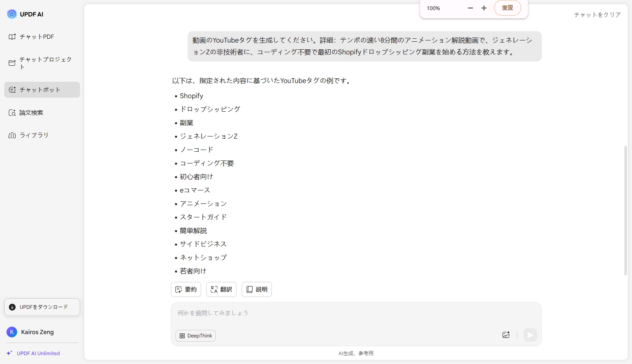
Task: Click the 100% zoom level value
Action: (x=433, y=8)
